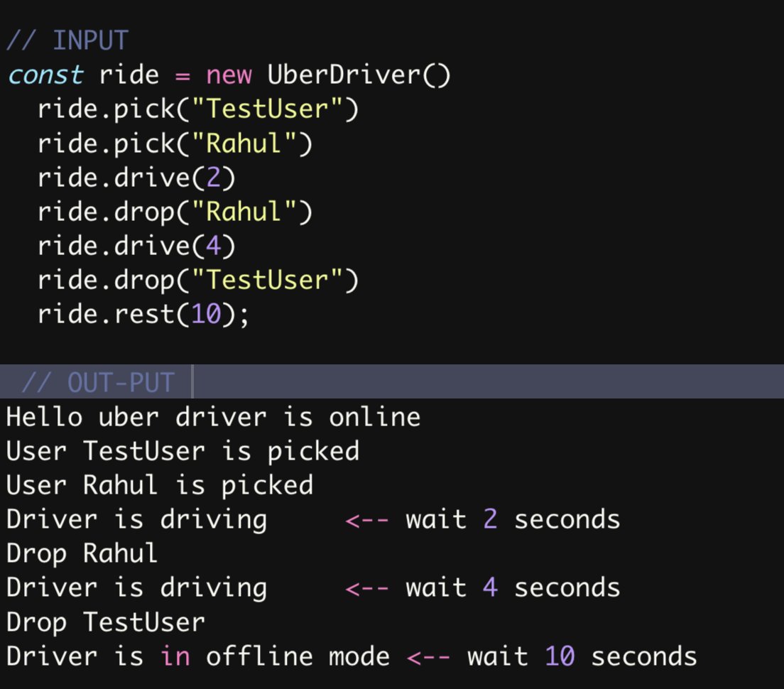Click the 'wait 4 seconds' annotation
This screenshot has width=784, height=689.
[513, 587]
